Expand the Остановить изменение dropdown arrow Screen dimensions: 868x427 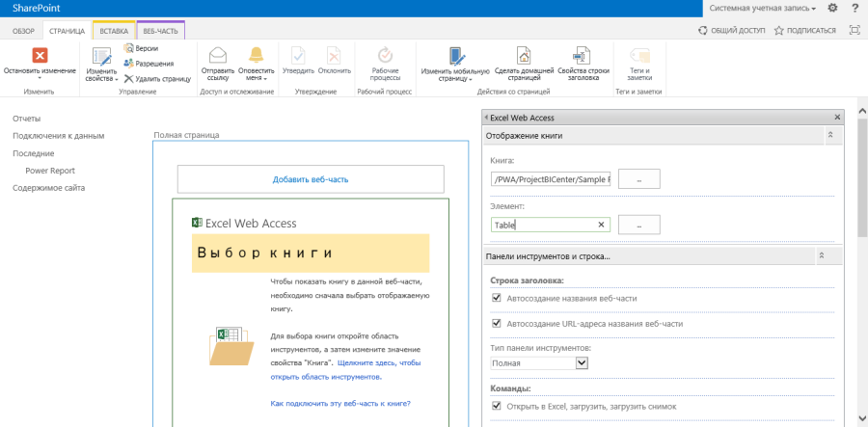click(40, 79)
